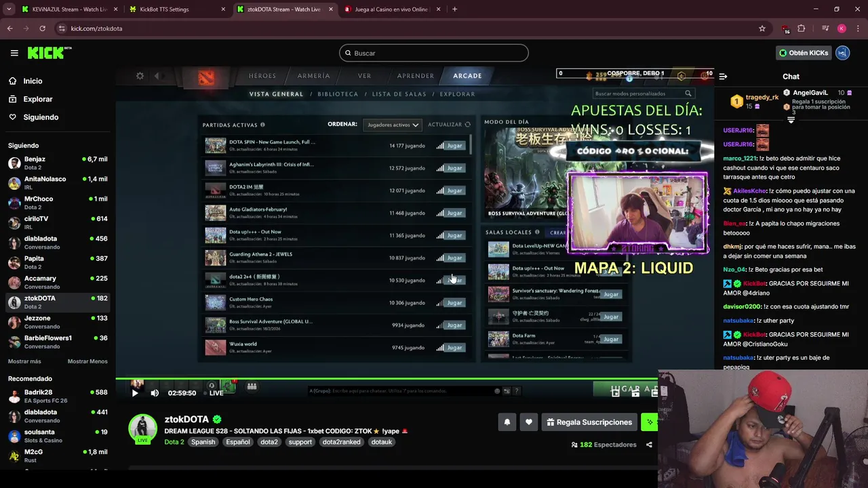
Task: Click Jugar for DOTA SPIN row
Action: pyautogui.click(x=454, y=146)
